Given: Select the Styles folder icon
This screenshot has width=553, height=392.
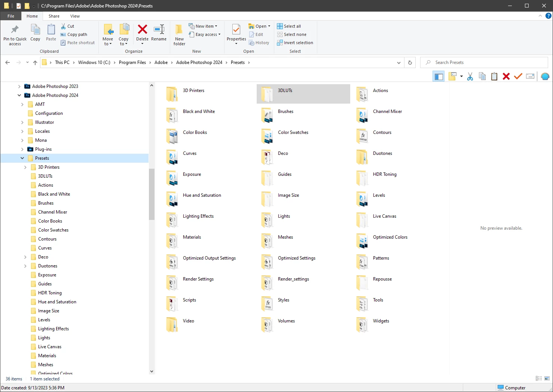Looking at the screenshot, I should (x=267, y=304).
